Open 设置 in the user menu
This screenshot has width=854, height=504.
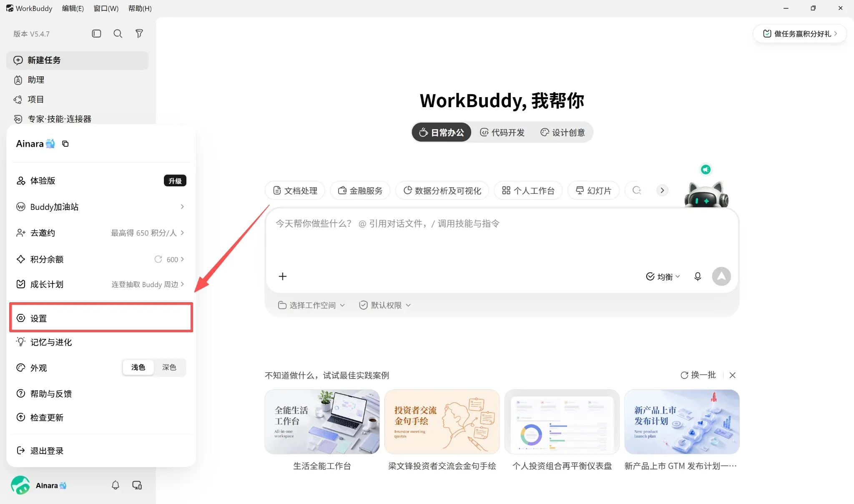tap(101, 318)
